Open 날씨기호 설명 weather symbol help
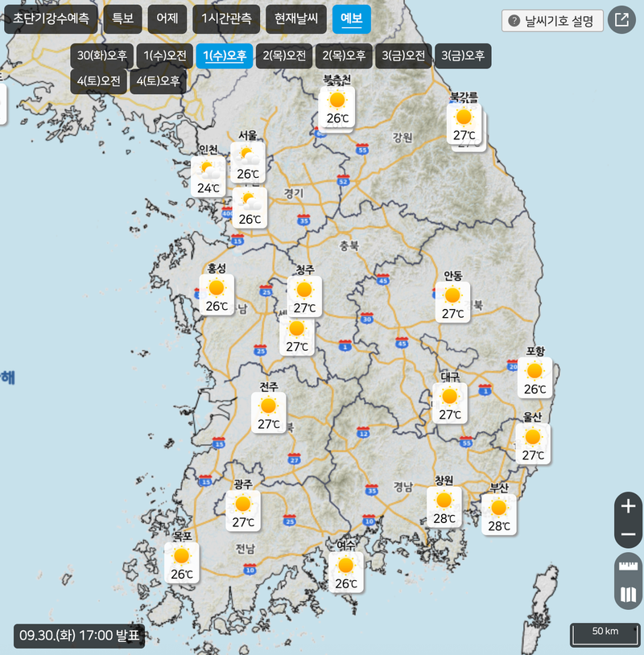Viewport: 644px width, 655px height. coord(552,20)
